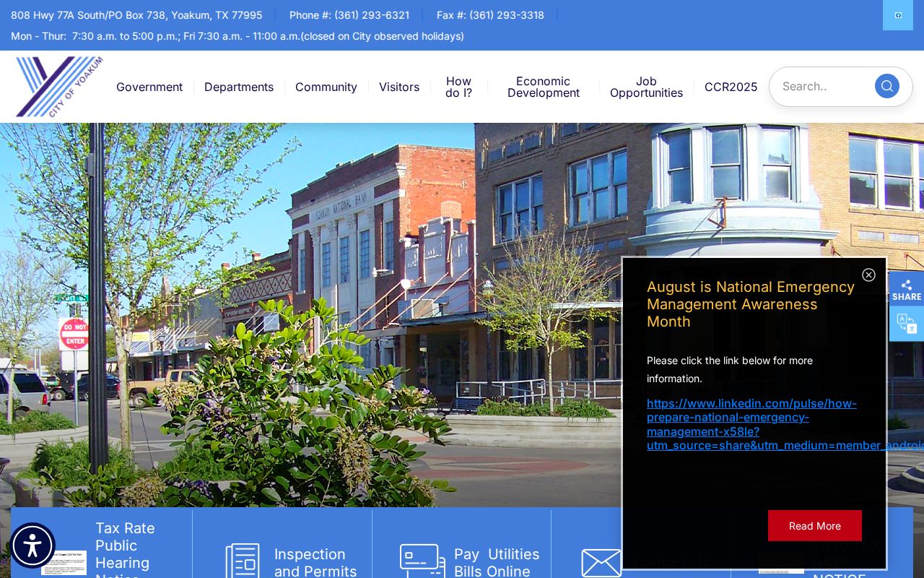Open the accessibility options icon
Image resolution: width=924 pixels, height=578 pixels.
point(32,545)
